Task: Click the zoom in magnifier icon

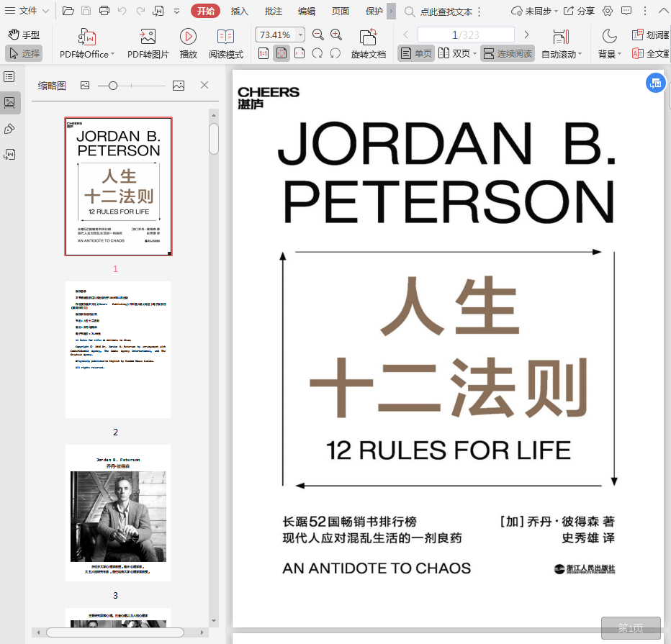Action: (336, 35)
